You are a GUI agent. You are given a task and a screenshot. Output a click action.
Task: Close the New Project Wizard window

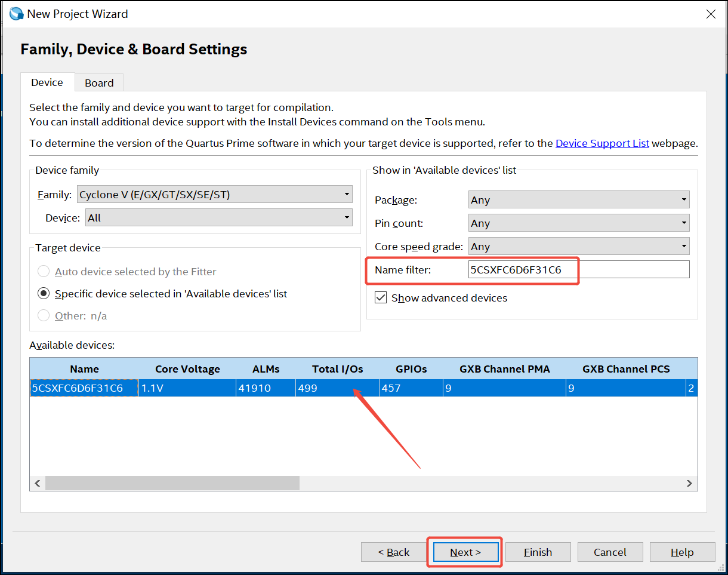[711, 14]
